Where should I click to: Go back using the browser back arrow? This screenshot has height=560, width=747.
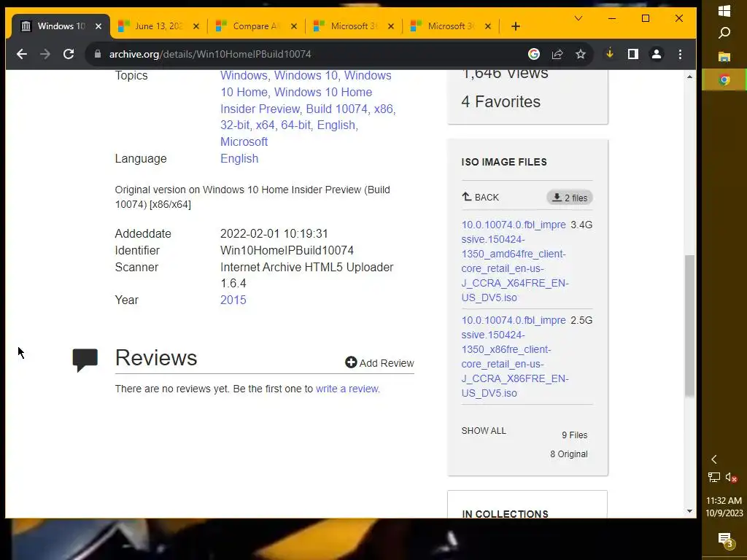(x=21, y=54)
